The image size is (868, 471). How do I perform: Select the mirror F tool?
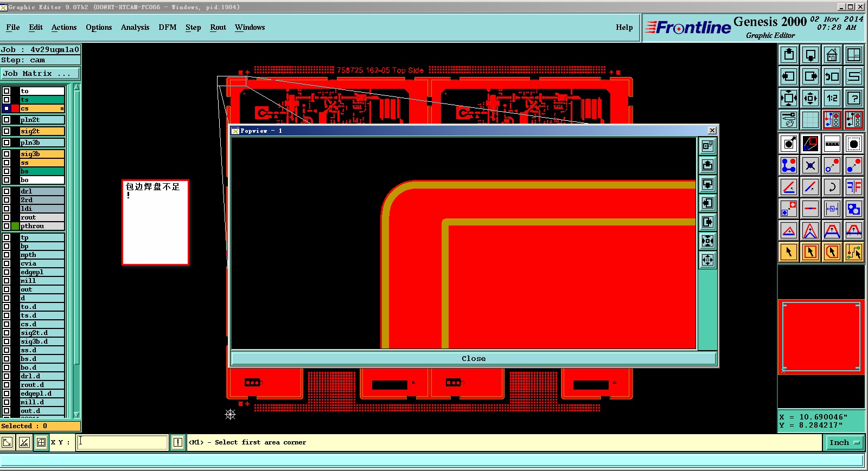tap(854, 187)
